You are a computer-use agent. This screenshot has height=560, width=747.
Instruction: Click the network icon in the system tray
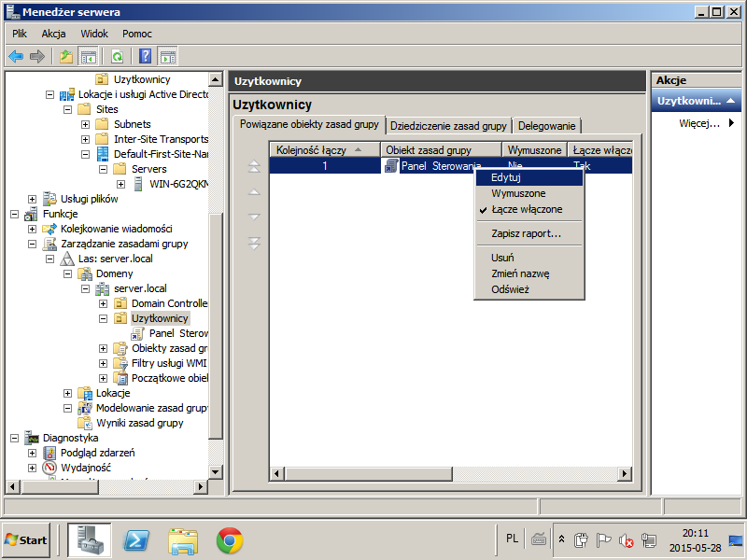tap(648, 540)
